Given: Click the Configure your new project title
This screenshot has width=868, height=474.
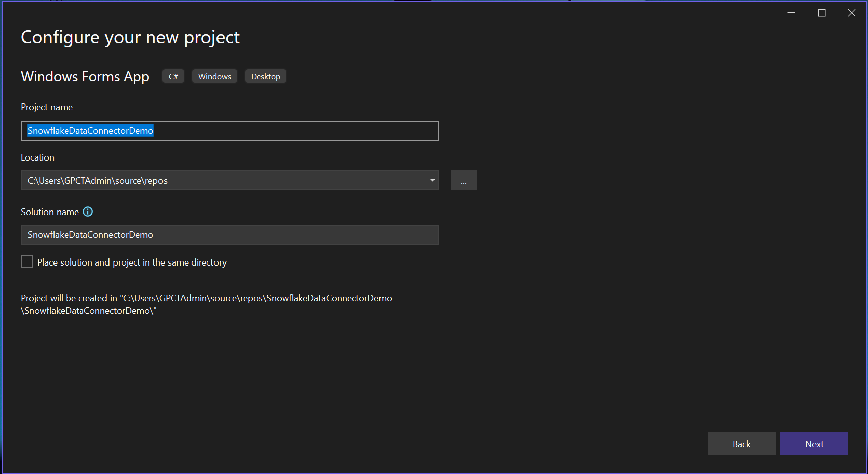Looking at the screenshot, I should coord(130,37).
